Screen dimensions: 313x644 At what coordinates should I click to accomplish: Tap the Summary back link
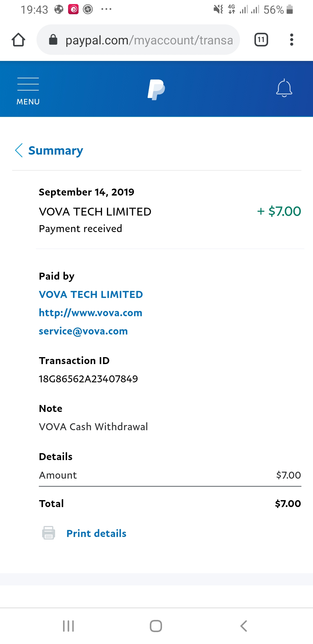pos(56,151)
